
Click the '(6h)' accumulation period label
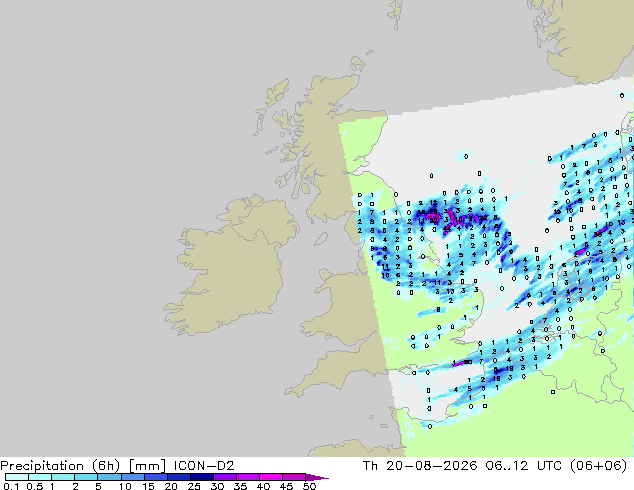coord(106,466)
